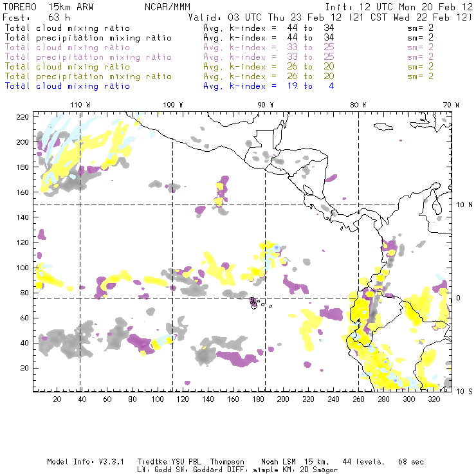The image size is (476, 476).
Task: Click the "90 W" longitude label
Action: pyautogui.click(x=266, y=105)
